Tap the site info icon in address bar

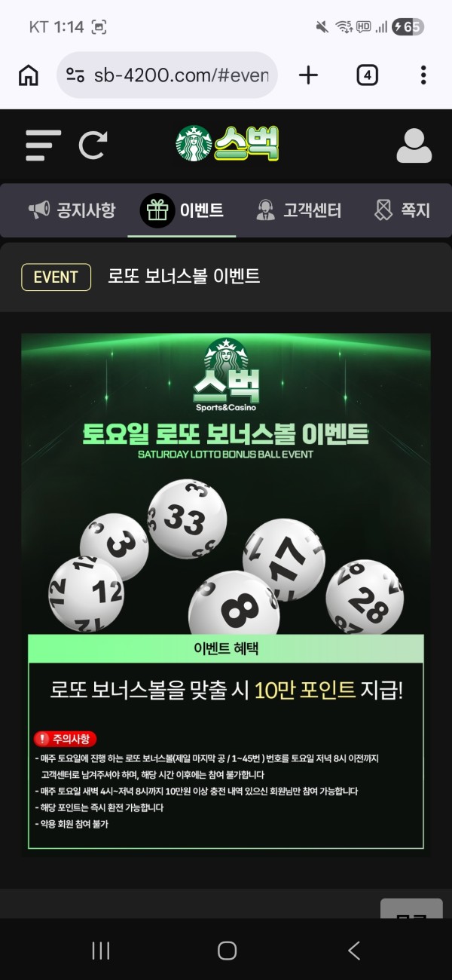tap(75, 75)
